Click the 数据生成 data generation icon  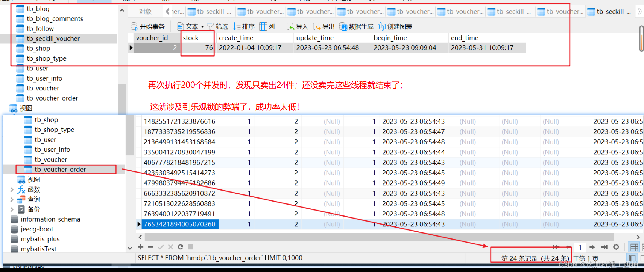343,26
